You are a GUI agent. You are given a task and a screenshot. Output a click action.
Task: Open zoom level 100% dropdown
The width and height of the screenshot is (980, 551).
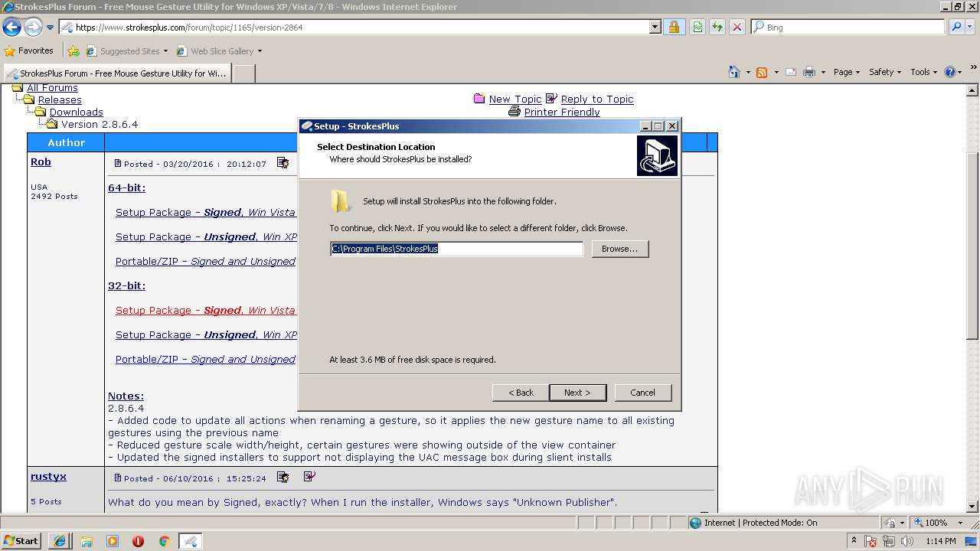(x=961, y=523)
